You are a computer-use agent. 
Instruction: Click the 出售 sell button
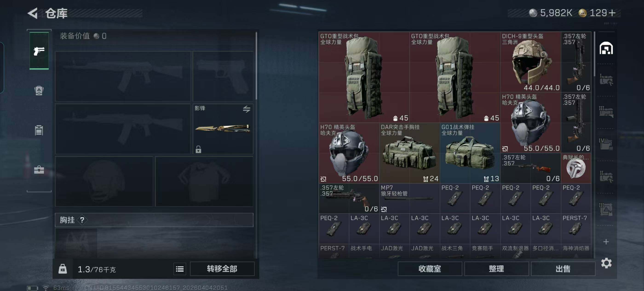coord(563,269)
